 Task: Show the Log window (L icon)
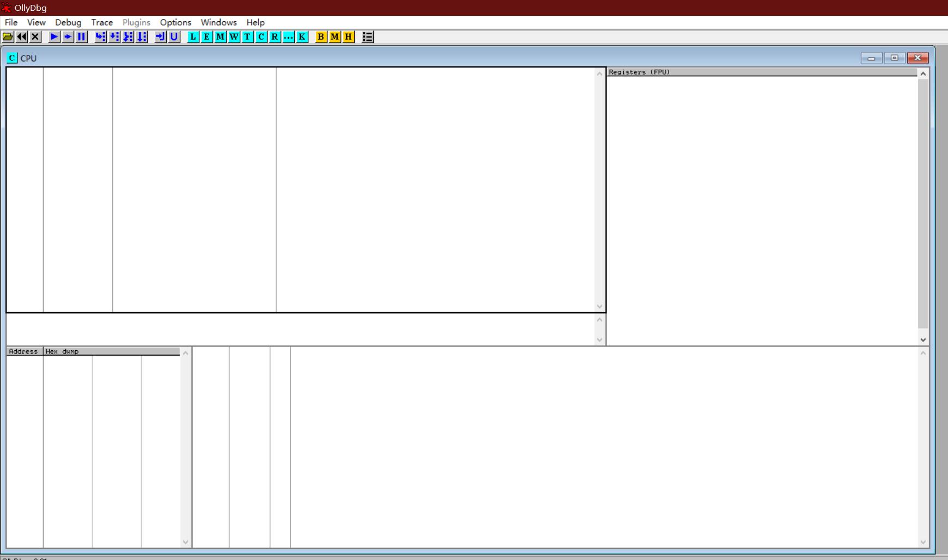(193, 37)
